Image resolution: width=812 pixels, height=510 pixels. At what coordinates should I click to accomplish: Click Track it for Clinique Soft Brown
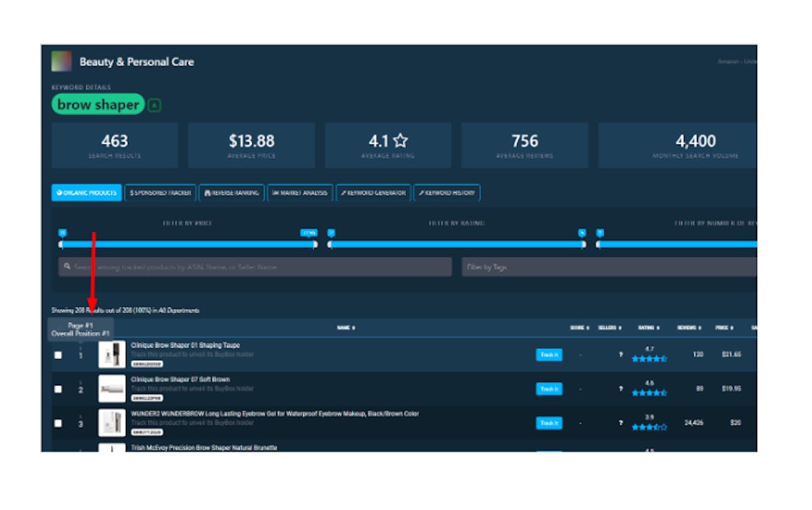[x=549, y=388]
